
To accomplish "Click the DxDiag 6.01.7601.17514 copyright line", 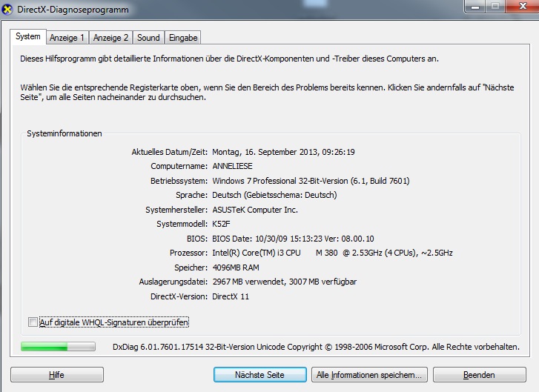I will tap(316, 347).
